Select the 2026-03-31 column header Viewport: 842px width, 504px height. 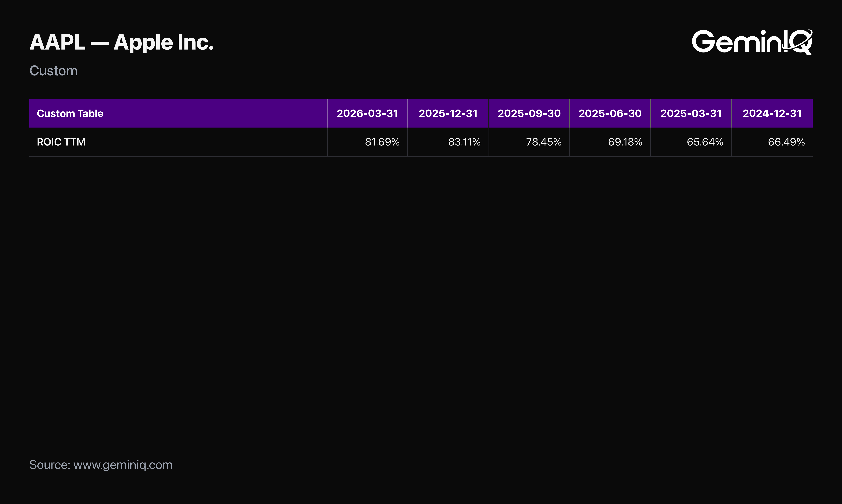click(x=367, y=113)
